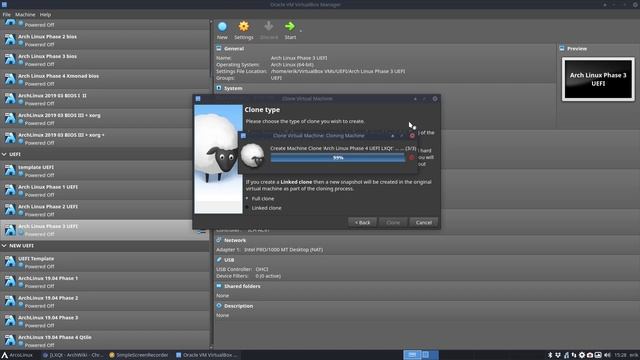The width and height of the screenshot is (640, 360).
Task: Open the Machine menu
Action: [x=25, y=14]
